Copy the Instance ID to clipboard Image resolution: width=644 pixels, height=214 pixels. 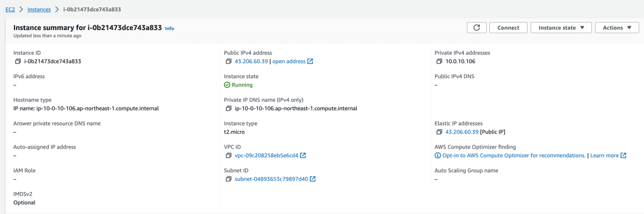coord(18,61)
